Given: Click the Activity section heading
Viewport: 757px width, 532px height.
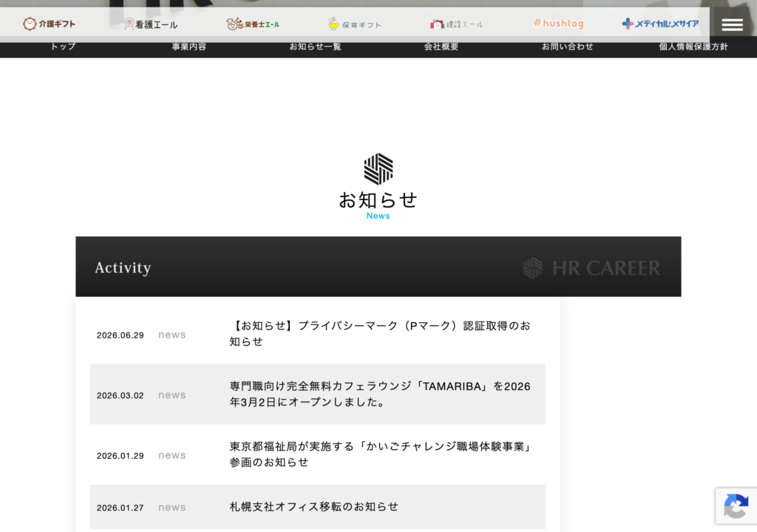Looking at the screenshot, I should coord(123,267).
